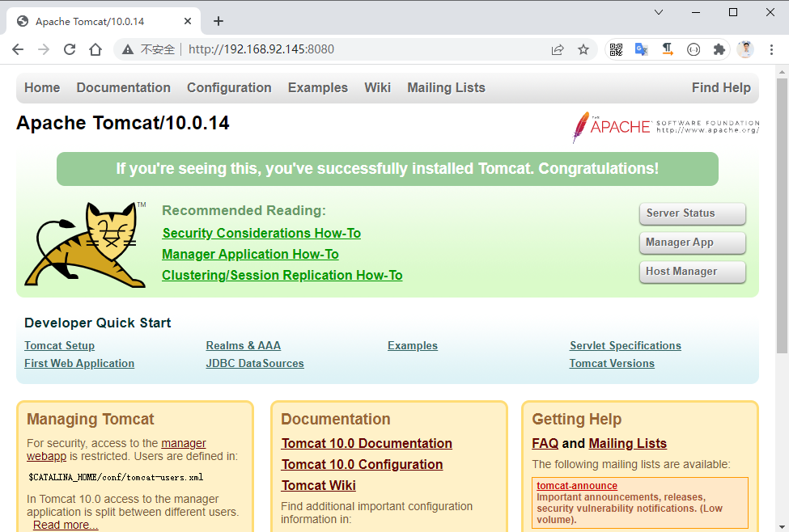Open the tomcat-announce mailing list link

577,486
